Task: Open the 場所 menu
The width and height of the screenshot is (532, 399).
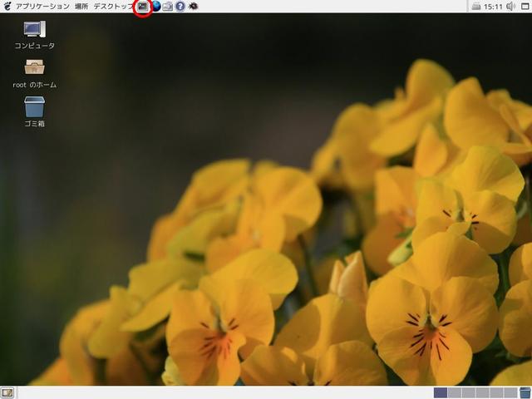Action: click(x=81, y=6)
